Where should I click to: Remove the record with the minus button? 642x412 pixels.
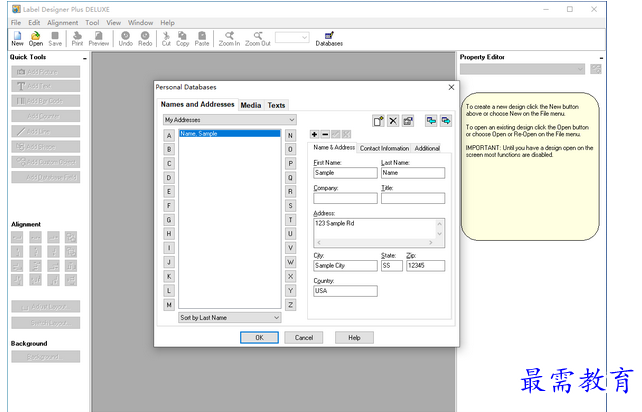coord(325,134)
